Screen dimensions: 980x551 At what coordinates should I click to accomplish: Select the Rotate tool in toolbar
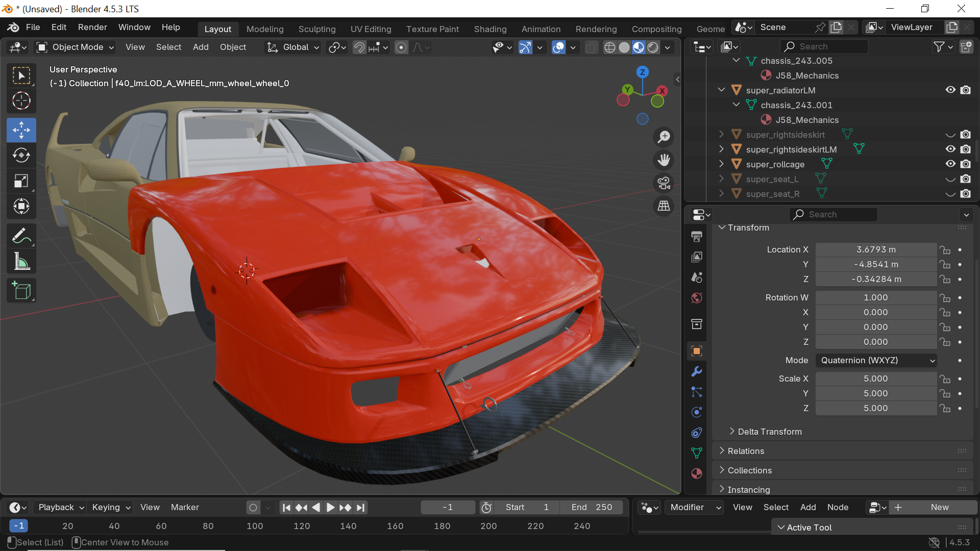click(21, 155)
